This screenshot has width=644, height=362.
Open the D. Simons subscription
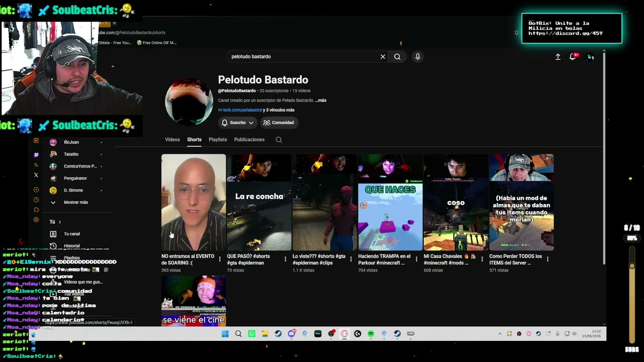tap(73, 191)
